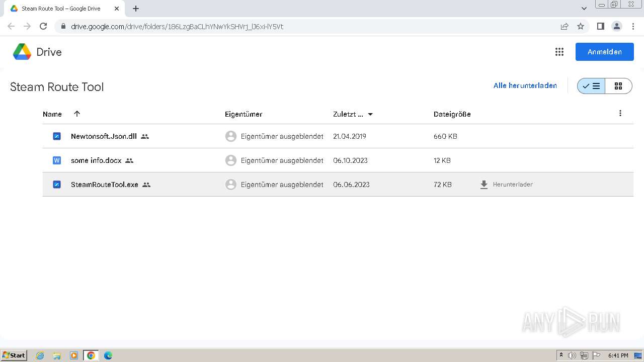Click the 21.04.2019 date cell

350,136
